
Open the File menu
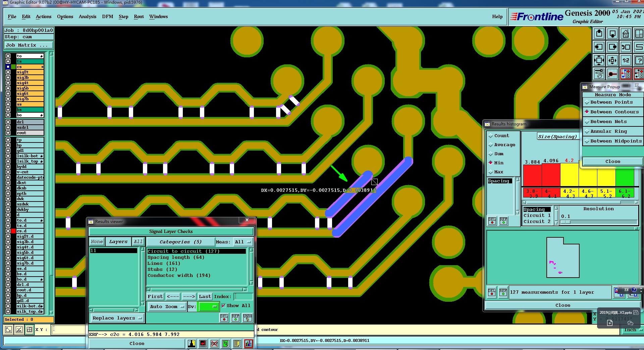pyautogui.click(x=12, y=16)
